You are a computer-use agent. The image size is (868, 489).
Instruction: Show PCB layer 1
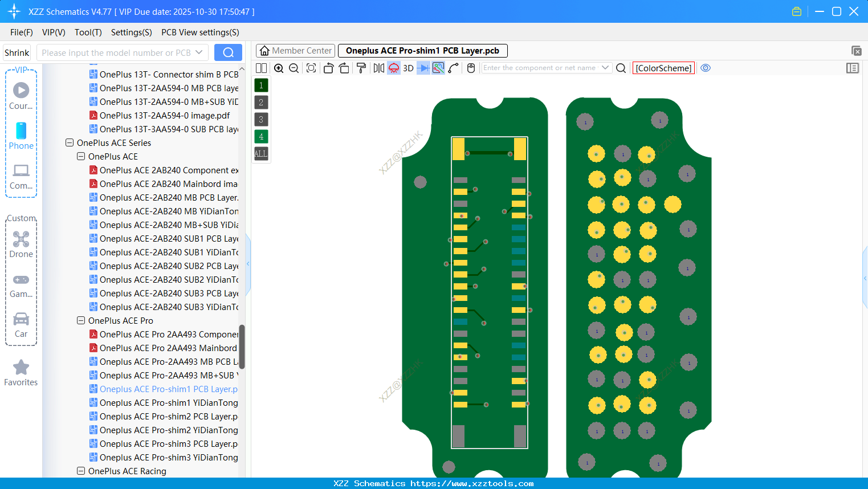coord(261,85)
